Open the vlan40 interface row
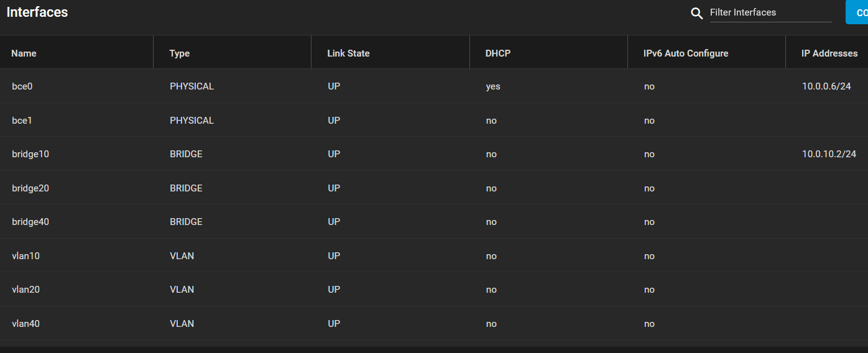Screen dimensions: 868x353 434,323
